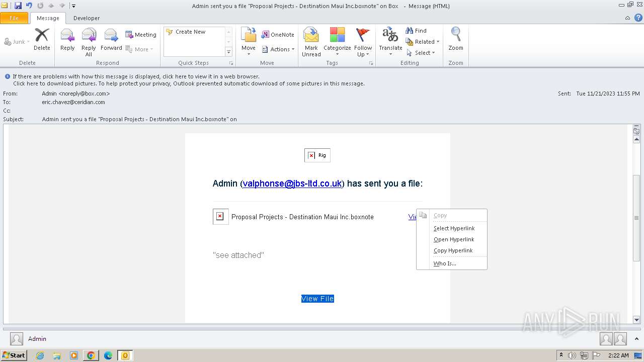Click sender Admin <noreply@box.com>
644x362 pixels.
[76, 94]
